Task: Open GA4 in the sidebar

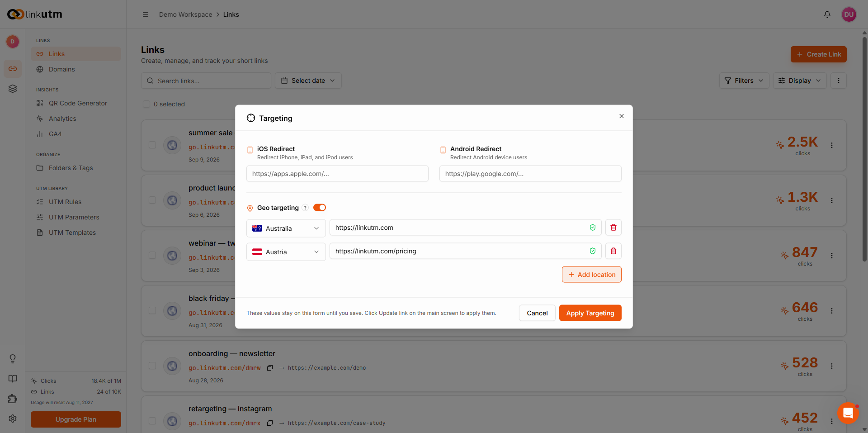Action: (x=76, y=134)
